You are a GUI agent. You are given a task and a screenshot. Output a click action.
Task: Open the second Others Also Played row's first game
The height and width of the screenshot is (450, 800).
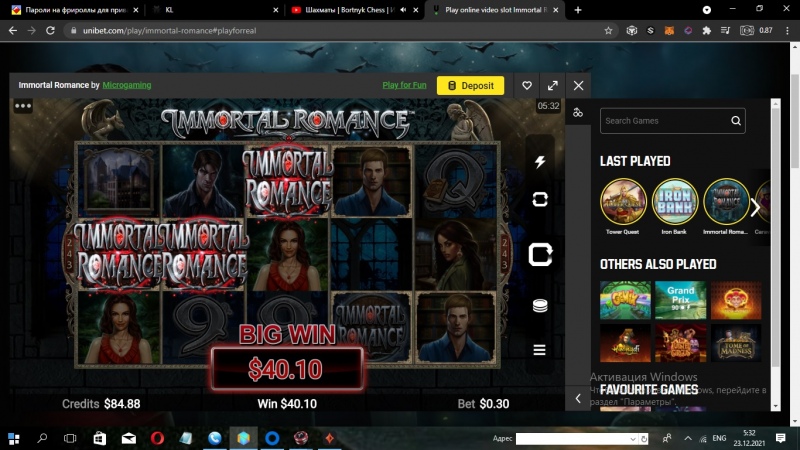tap(625, 343)
